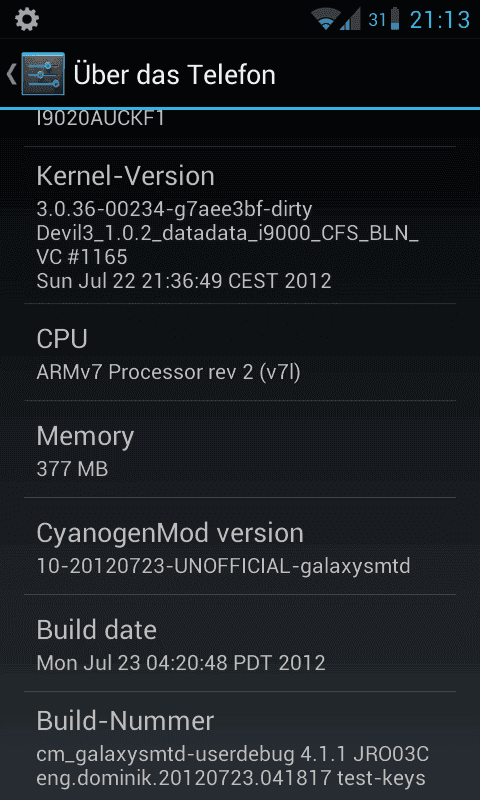Tap the battery icon in status bar

click(395, 19)
